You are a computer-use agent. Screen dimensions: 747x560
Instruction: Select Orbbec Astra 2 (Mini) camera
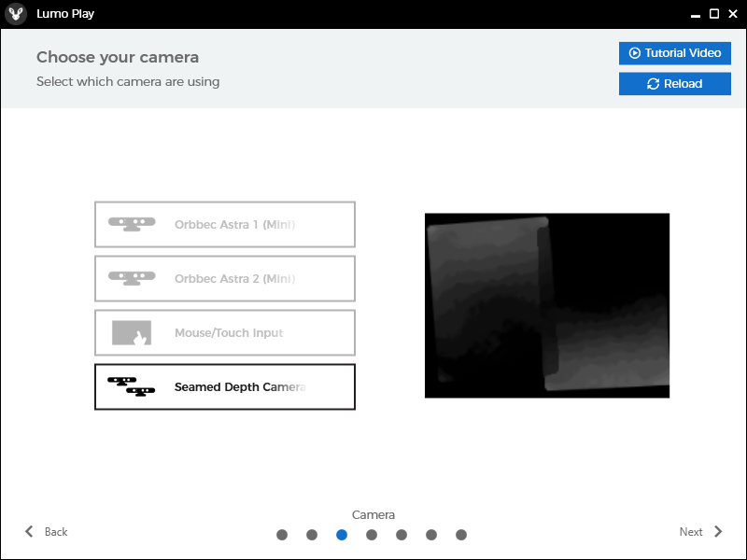225,278
